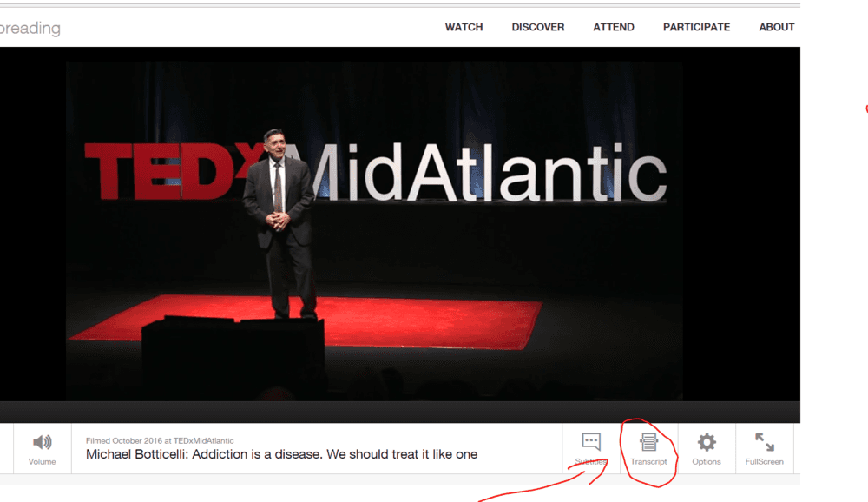Open the DISCOVER menu

(538, 27)
